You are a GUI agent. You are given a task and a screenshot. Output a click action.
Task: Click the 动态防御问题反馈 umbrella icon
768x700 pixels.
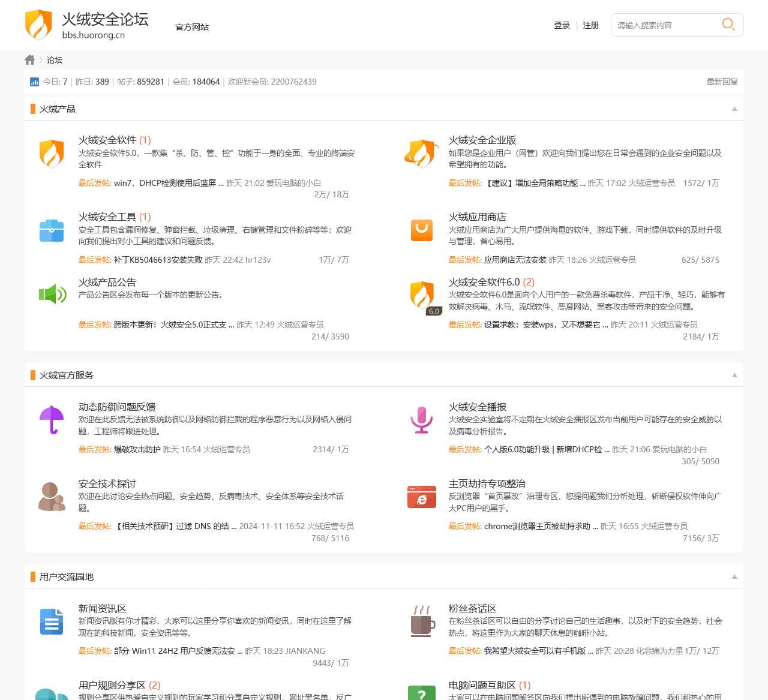(52, 420)
